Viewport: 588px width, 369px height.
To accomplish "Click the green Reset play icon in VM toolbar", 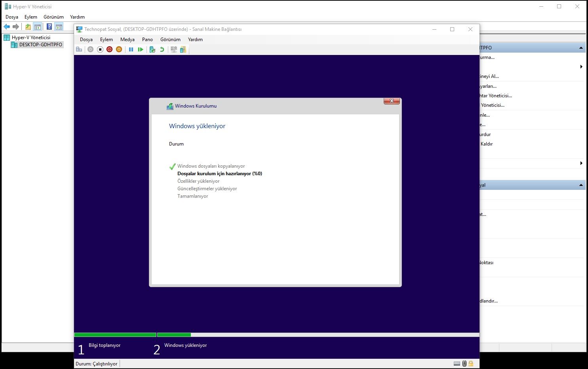I will pos(141,49).
